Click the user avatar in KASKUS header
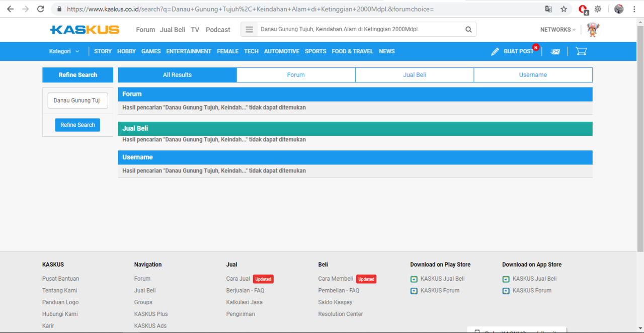 pyautogui.click(x=593, y=30)
